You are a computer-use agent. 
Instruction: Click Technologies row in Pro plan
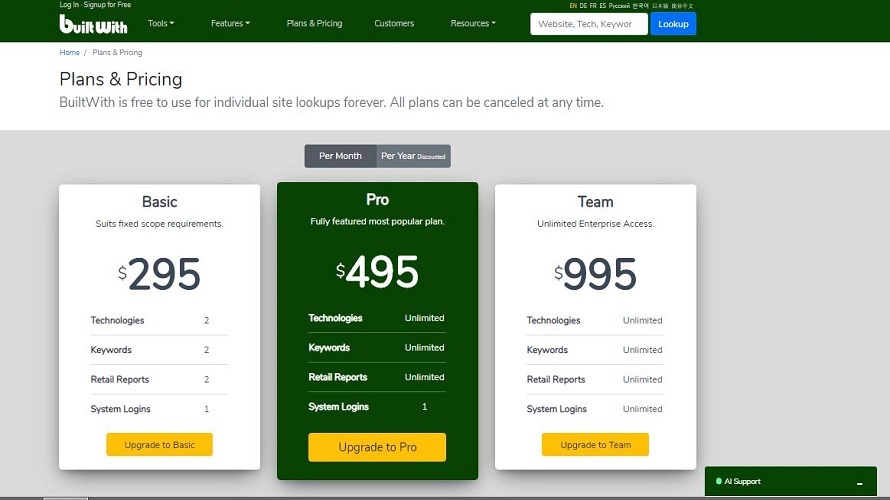377,318
